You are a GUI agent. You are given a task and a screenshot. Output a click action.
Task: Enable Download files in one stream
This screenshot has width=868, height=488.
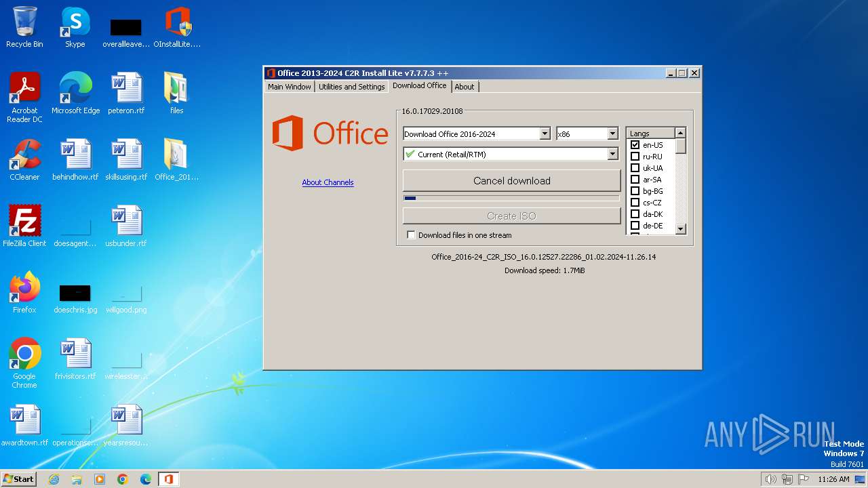point(411,235)
